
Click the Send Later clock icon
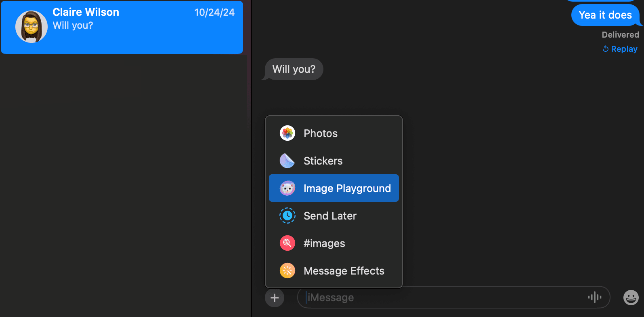287,216
